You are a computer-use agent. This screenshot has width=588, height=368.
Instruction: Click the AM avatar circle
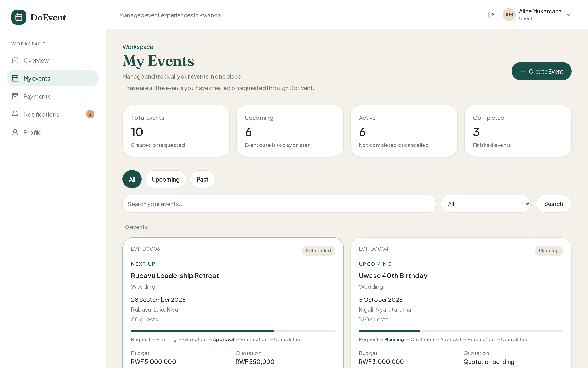pyautogui.click(x=509, y=15)
